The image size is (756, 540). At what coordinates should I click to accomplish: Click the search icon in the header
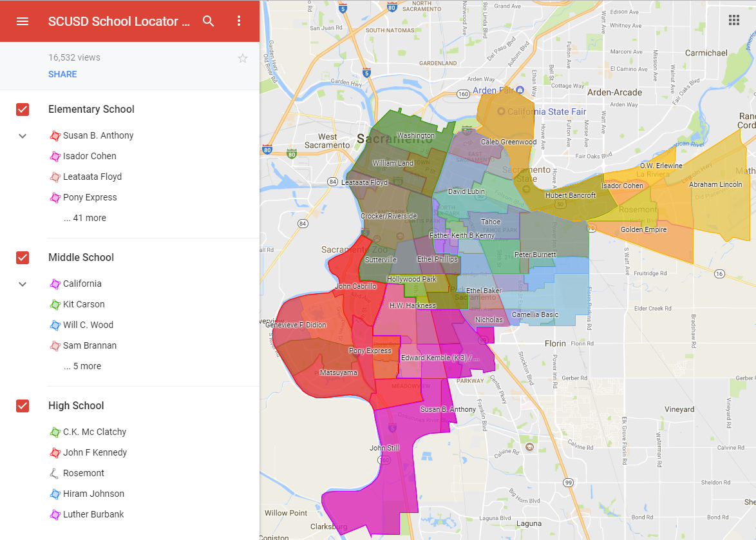(x=209, y=21)
